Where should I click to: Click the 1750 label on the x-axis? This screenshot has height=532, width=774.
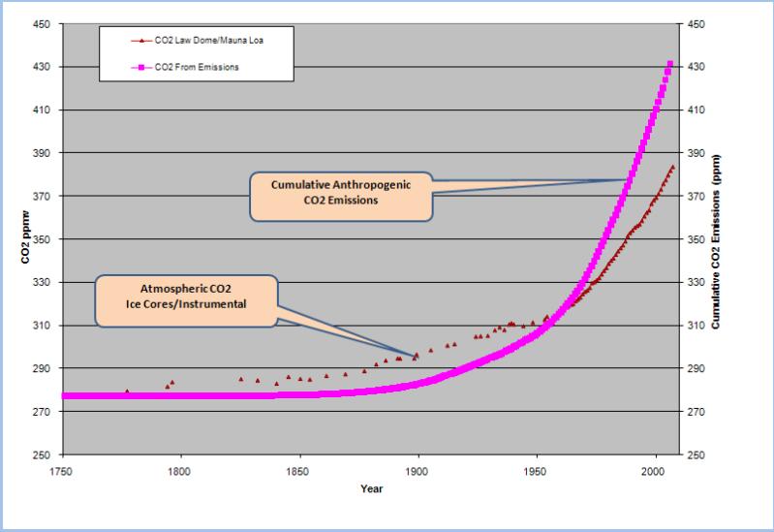click(60, 472)
